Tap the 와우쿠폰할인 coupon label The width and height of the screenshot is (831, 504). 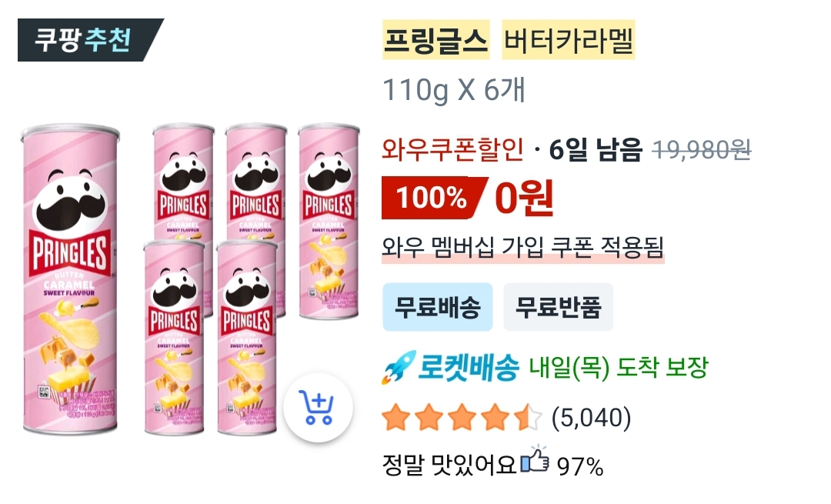[x=452, y=149]
